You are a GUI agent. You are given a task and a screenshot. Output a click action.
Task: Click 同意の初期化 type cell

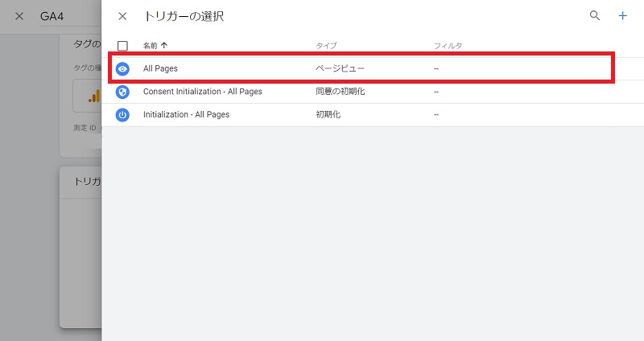(340, 92)
